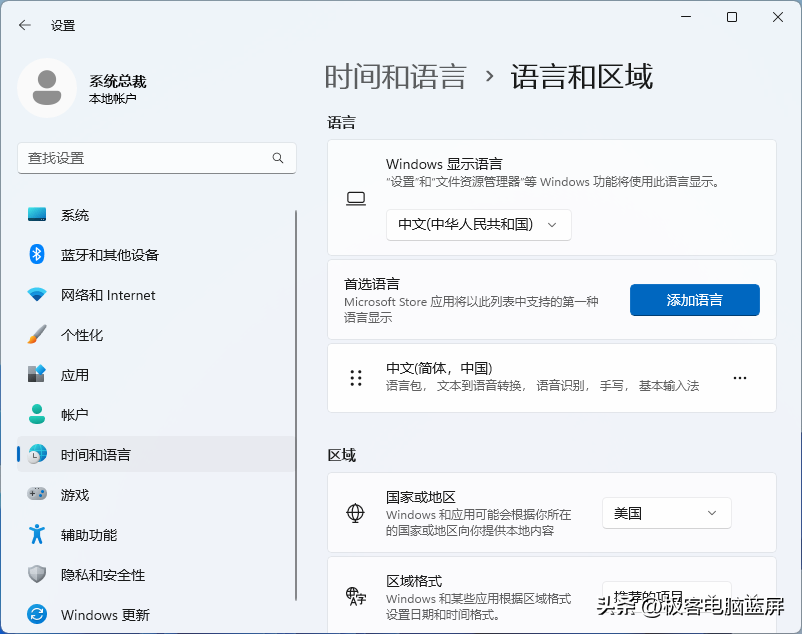Click the Bluetooth icon in sidebar
The width and height of the screenshot is (802, 634).
coord(37,254)
